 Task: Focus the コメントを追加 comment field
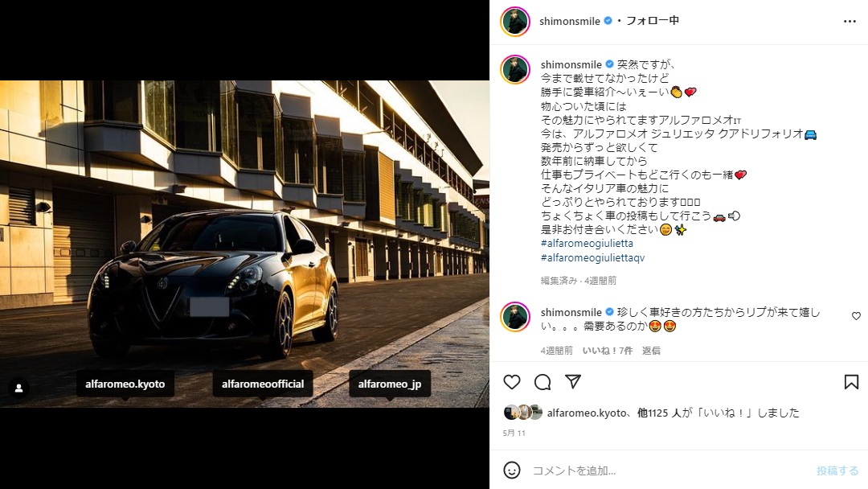tap(669, 471)
